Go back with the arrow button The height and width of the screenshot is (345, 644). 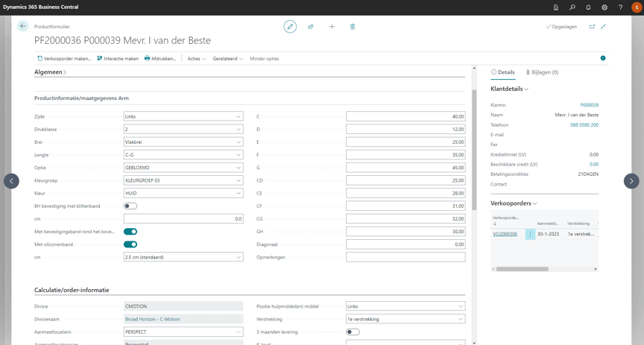pyautogui.click(x=23, y=26)
